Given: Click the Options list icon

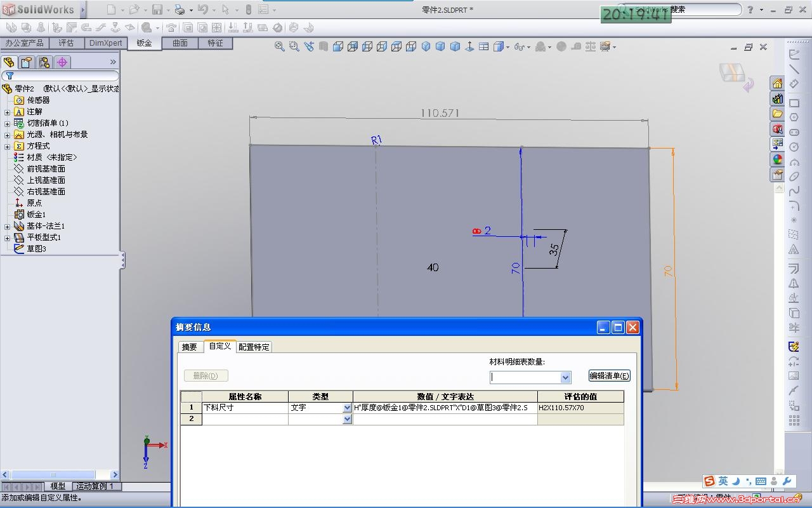Looking at the screenshot, I should tap(264, 10).
